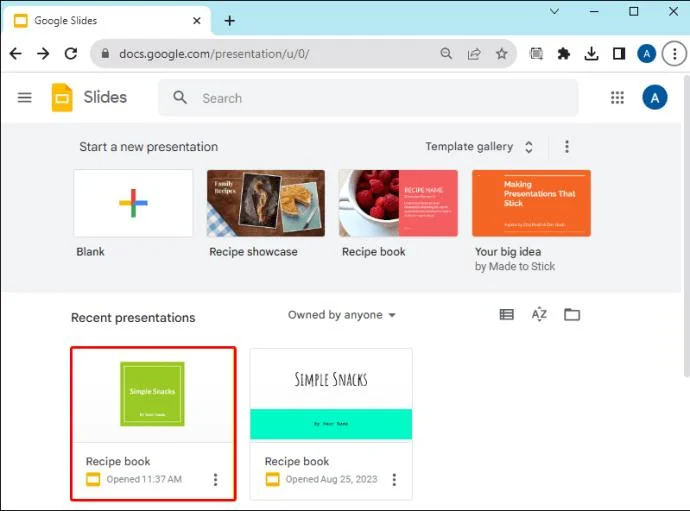This screenshot has height=511, width=690.
Task: Select the Google Slides browser tab
Action: (106, 21)
